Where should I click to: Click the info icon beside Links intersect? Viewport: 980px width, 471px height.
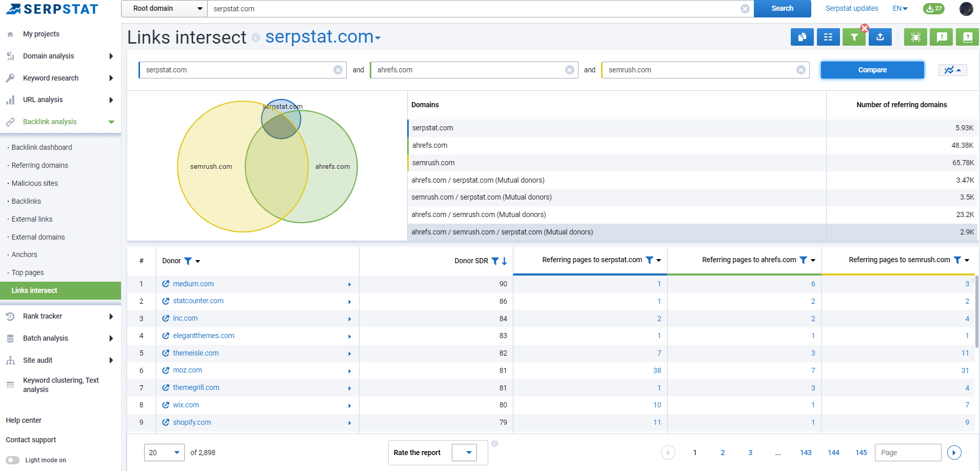point(256,37)
